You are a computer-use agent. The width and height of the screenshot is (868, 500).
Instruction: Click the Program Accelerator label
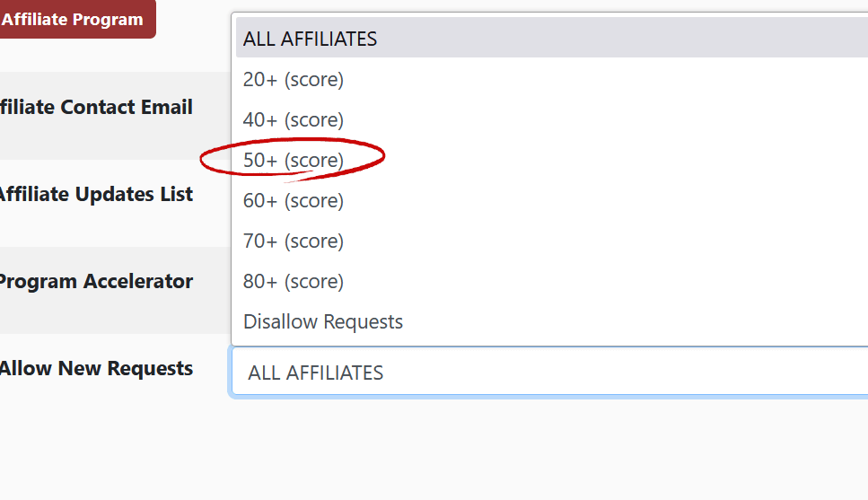[94, 281]
